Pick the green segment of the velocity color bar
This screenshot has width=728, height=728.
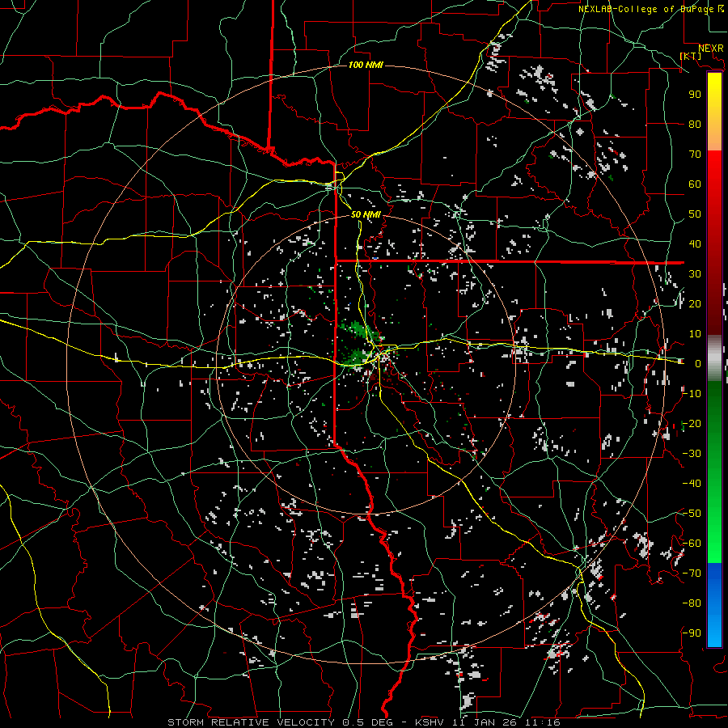tap(714, 472)
